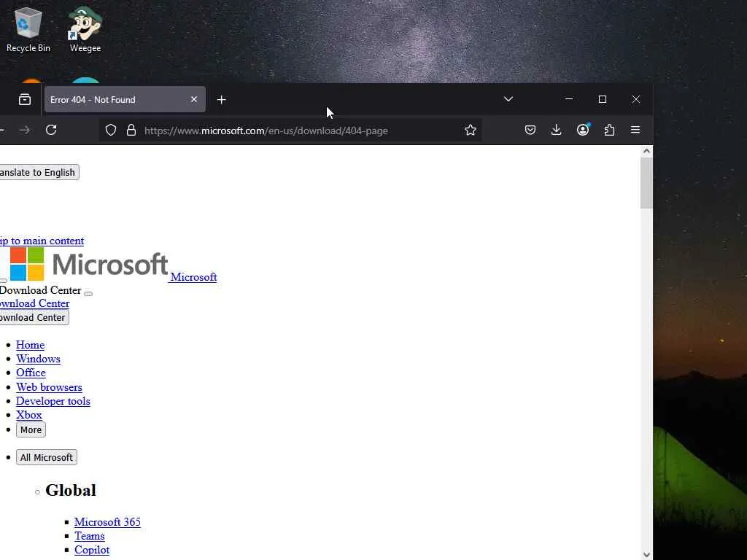Open the Microsoft text link beside logo
This screenshot has height=560, width=747.
click(x=193, y=277)
